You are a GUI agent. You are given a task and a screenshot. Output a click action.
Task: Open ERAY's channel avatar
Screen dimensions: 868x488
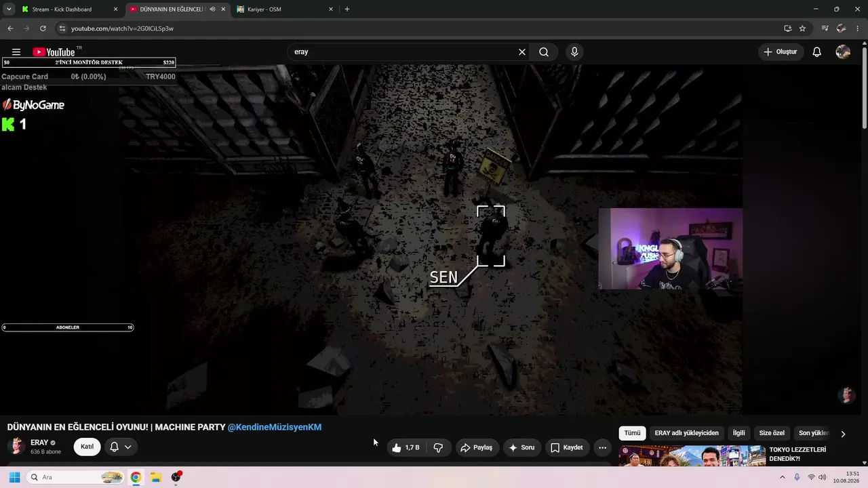(x=16, y=446)
